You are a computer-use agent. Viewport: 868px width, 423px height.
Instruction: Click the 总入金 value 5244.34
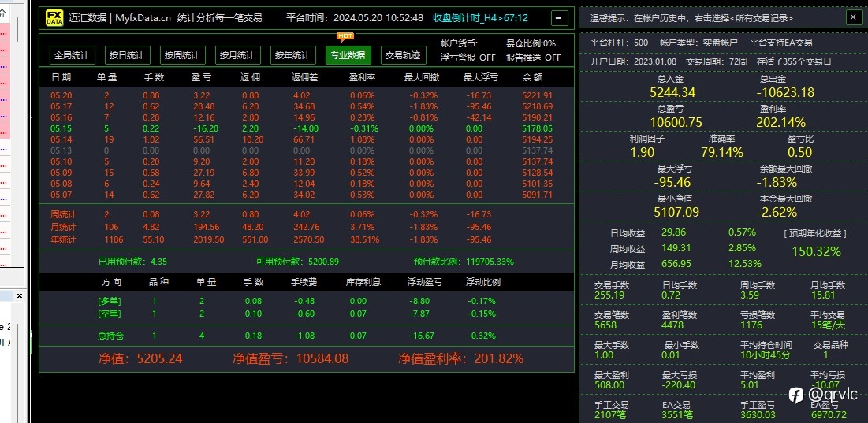pyautogui.click(x=672, y=92)
